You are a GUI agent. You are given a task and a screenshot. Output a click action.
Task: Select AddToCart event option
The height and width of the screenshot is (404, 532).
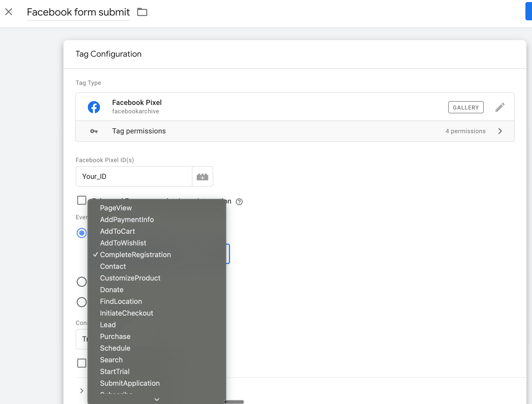pos(157,231)
